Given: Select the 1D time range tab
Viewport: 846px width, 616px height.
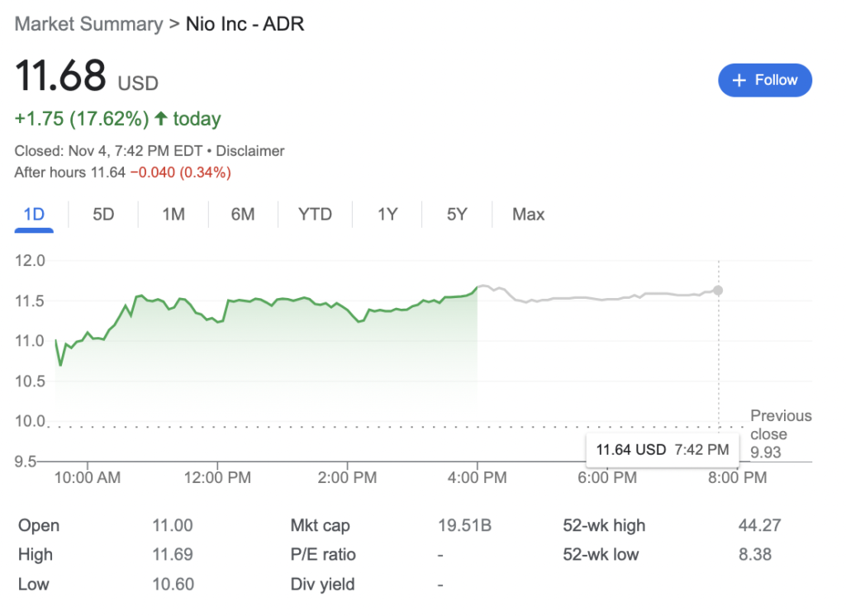Looking at the screenshot, I should tap(34, 215).
